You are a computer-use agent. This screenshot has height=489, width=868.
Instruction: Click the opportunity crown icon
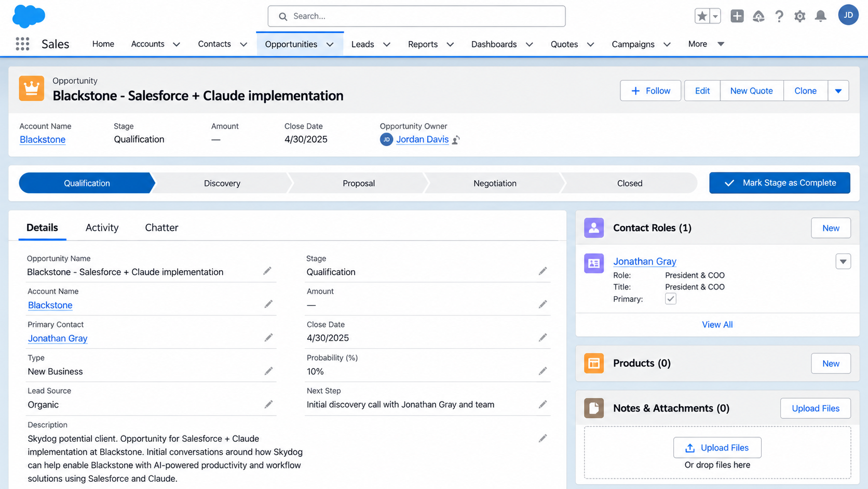pyautogui.click(x=32, y=88)
